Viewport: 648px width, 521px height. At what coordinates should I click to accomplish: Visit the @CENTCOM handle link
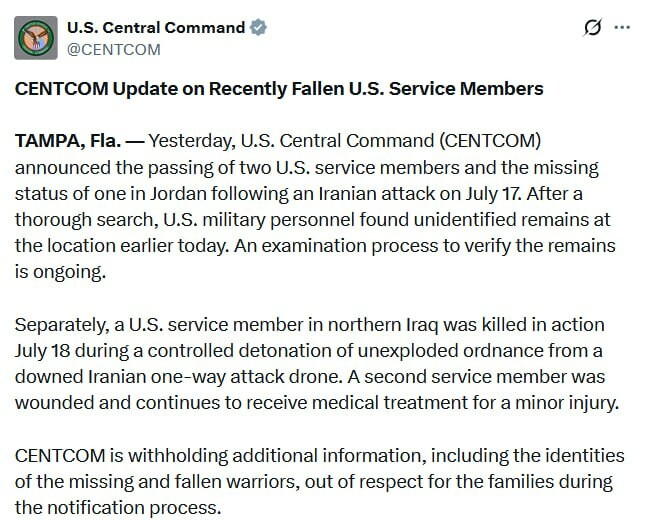(x=114, y=50)
